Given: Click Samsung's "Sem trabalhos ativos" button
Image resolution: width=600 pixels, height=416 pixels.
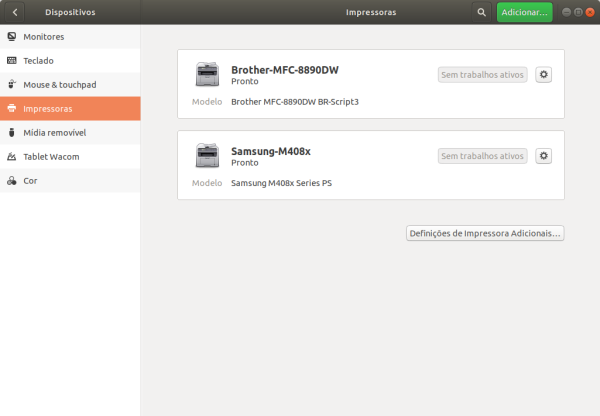Looking at the screenshot, I should coord(483,156).
